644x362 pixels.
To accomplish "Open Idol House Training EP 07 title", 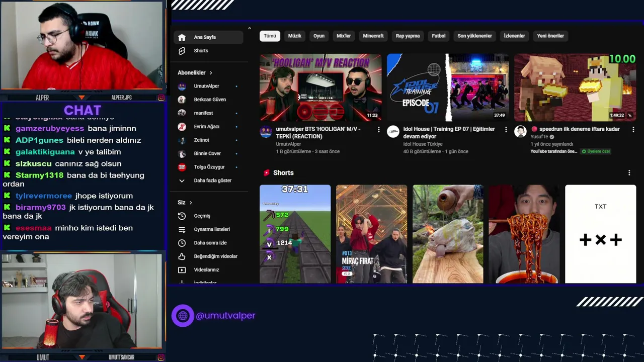I will pos(449,133).
